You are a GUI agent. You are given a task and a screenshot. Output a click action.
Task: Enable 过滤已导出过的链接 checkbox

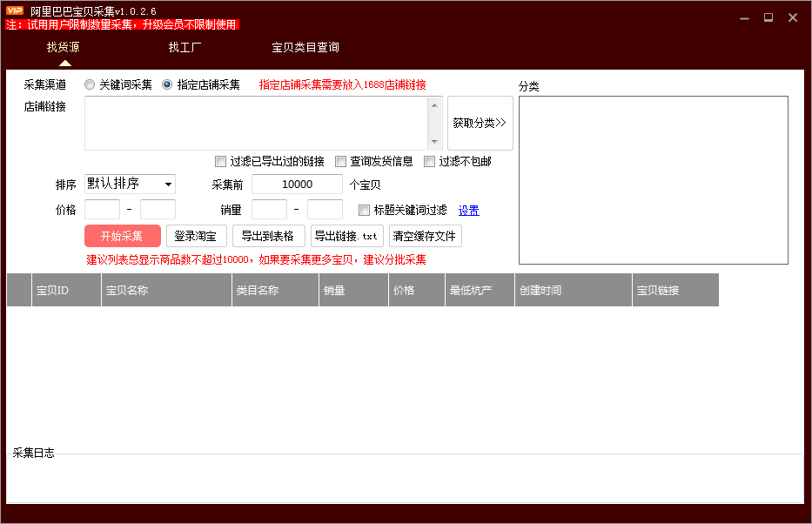click(x=220, y=162)
